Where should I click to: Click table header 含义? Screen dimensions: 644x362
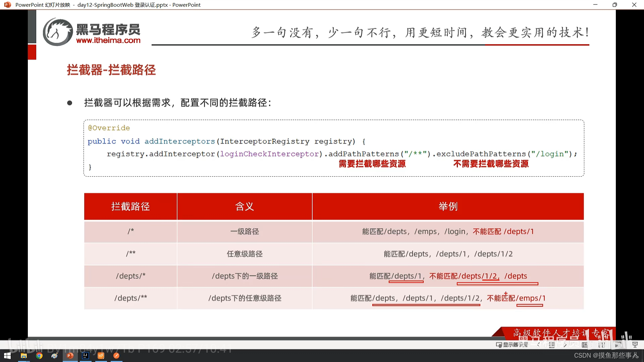tap(245, 206)
